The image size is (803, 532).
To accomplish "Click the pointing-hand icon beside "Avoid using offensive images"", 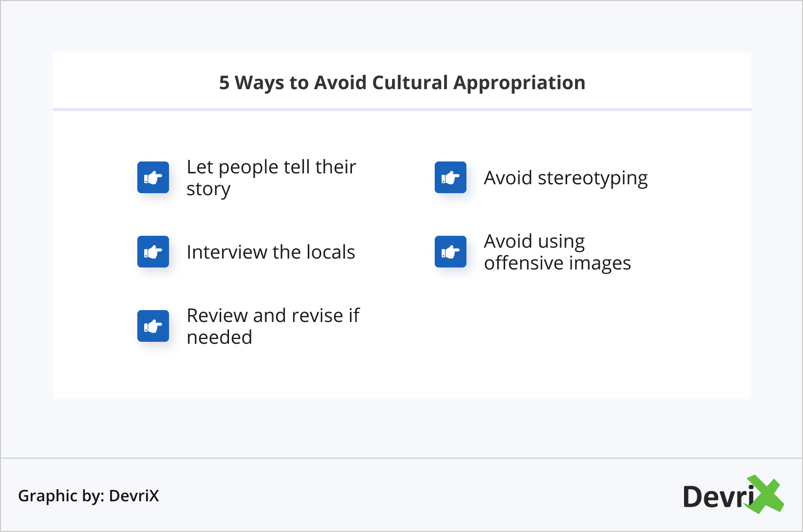I will click(x=451, y=252).
